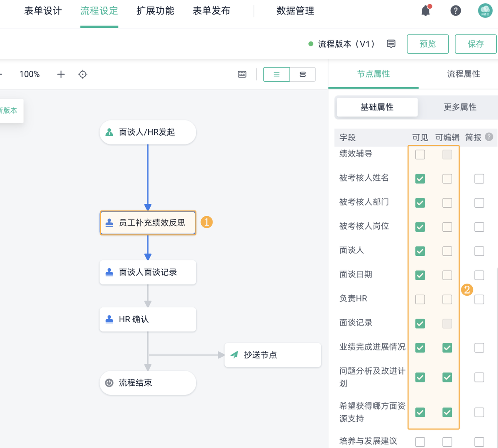Click the 预览 button
The height and width of the screenshot is (448, 498).
pyautogui.click(x=427, y=44)
